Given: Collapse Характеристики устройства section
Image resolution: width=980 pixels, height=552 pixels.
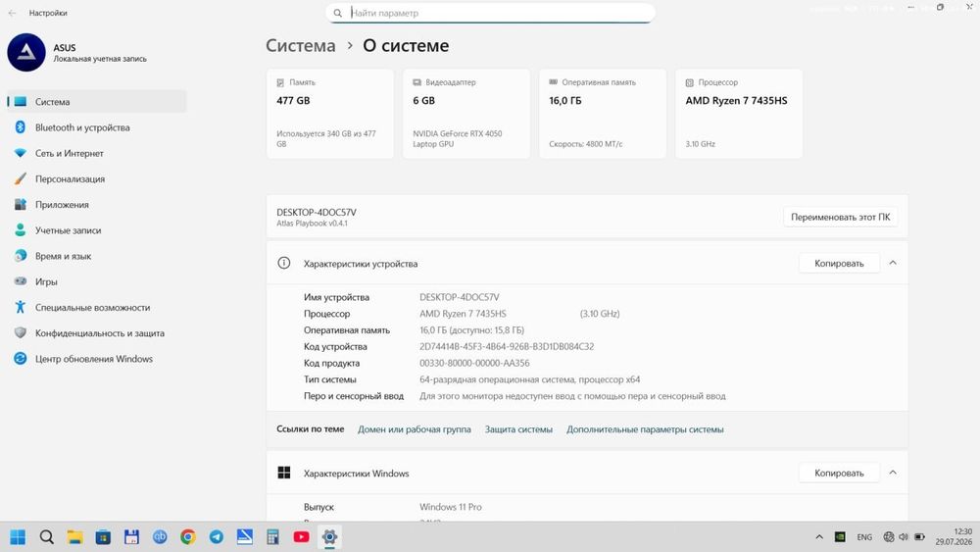Looking at the screenshot, I should click(893, 263).
